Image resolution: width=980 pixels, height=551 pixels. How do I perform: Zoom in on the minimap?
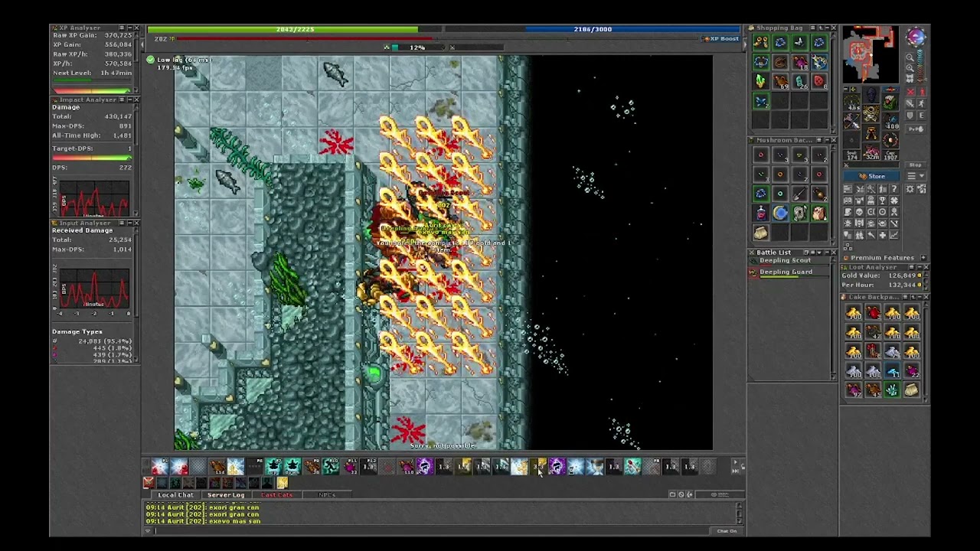(x=910, y=67)
